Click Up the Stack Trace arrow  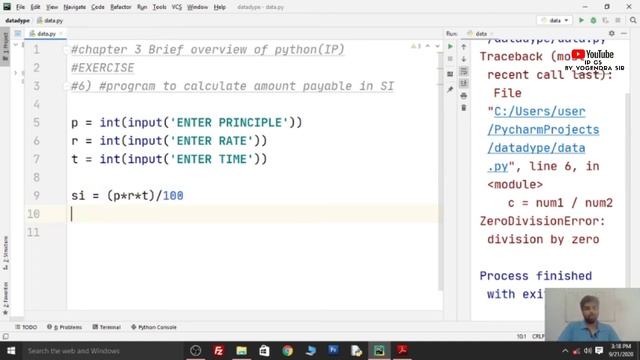[464, 47]
